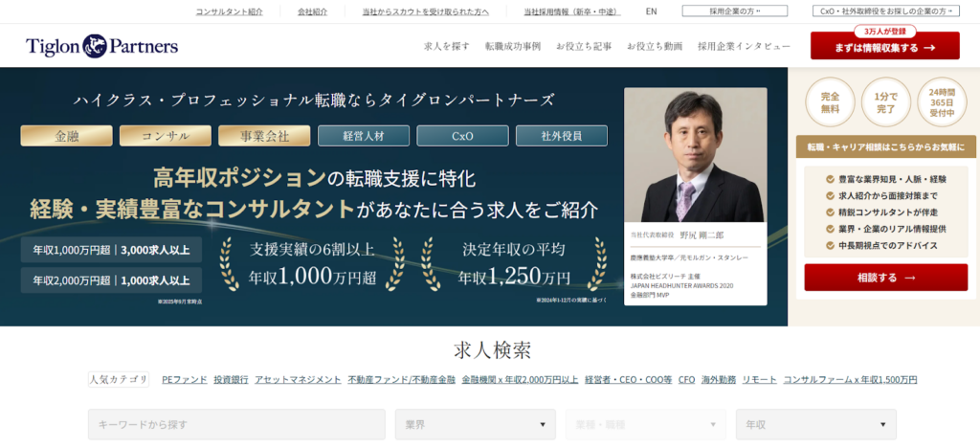Click the キーワードから探す search field
Screen dimensions: 980x447
coord(237,424)
